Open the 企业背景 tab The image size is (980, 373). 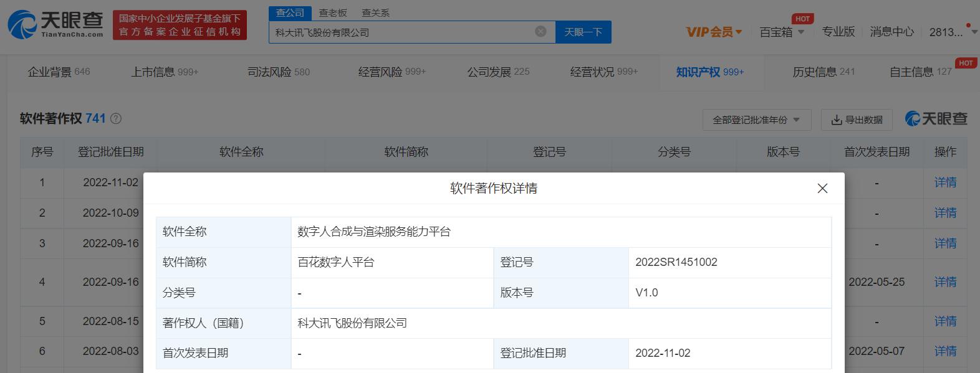pyautogui.click(x=59, y=72)
